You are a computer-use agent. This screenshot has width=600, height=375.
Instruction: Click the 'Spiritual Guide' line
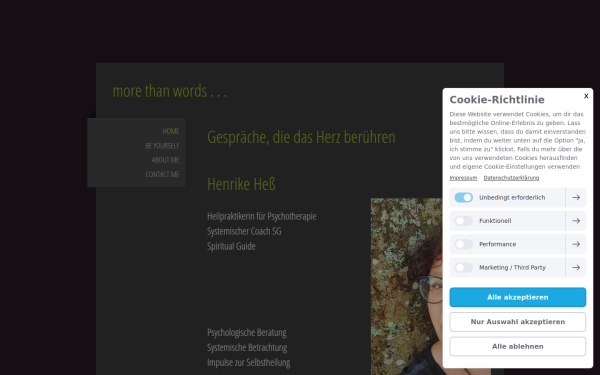(231, 246)
